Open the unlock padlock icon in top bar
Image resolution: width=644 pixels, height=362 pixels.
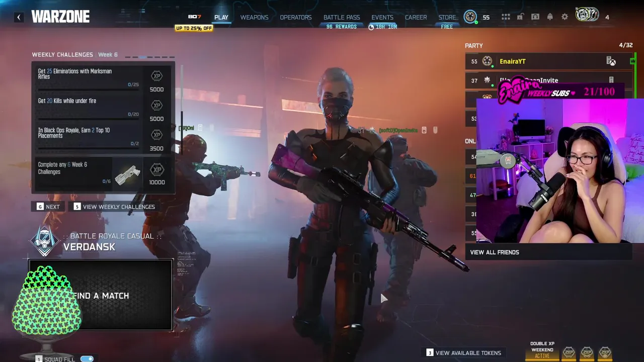520,17
